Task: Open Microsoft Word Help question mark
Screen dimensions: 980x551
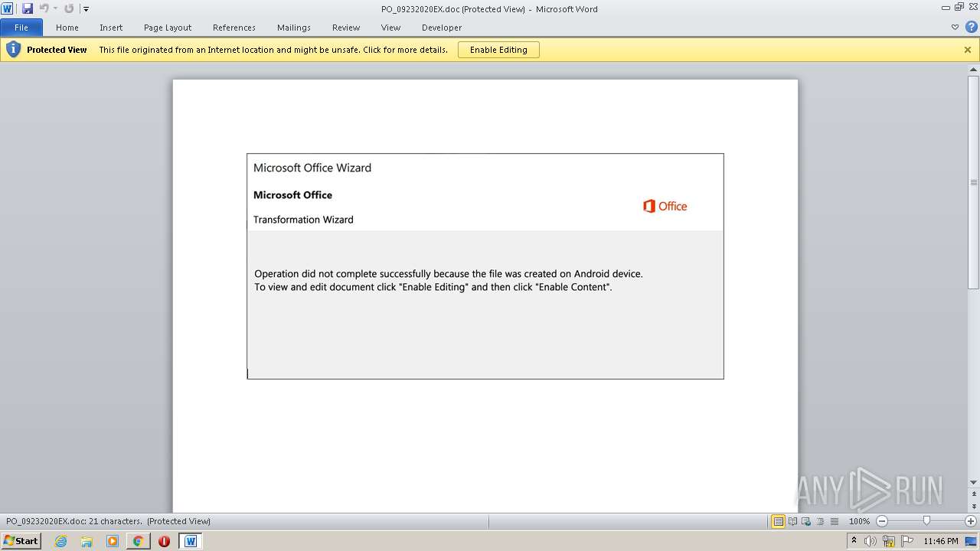Action: point(971,27)
